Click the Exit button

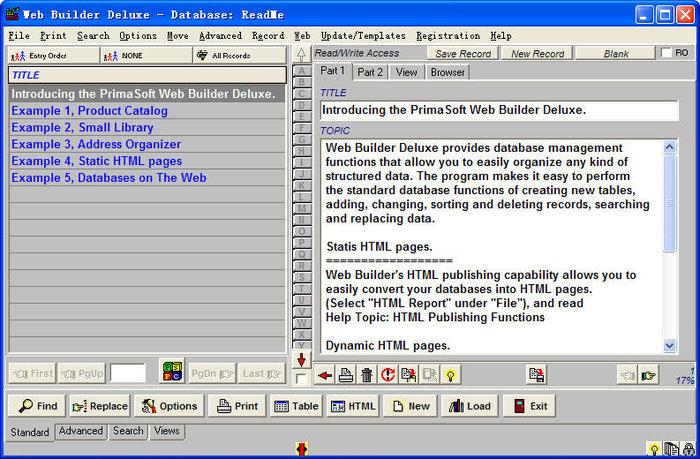(x=529, y=406)
